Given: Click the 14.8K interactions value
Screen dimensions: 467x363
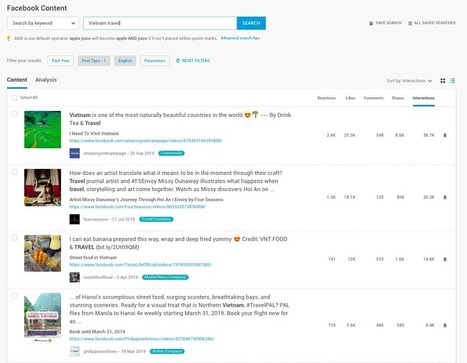Looking at the screenshot, I should coord(429,259).
